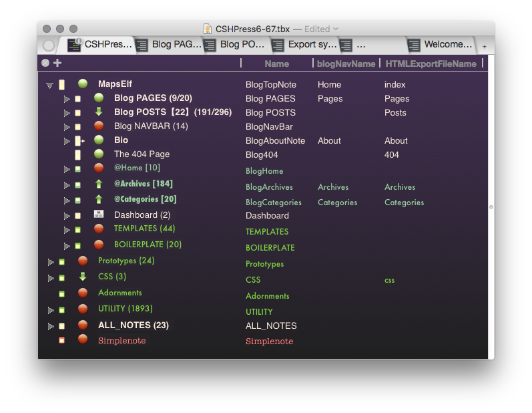
Task: Click the Dashboard chart badge icon
Action: (99, 214)
